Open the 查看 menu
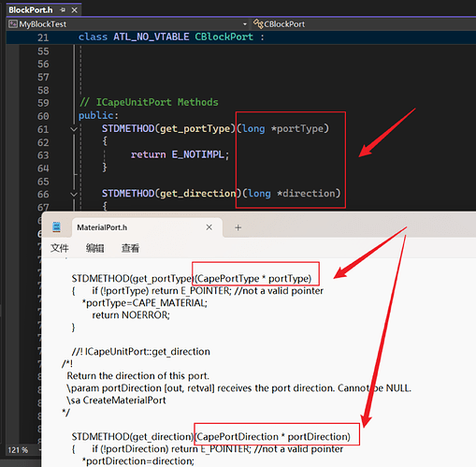 tap(130, 248)
